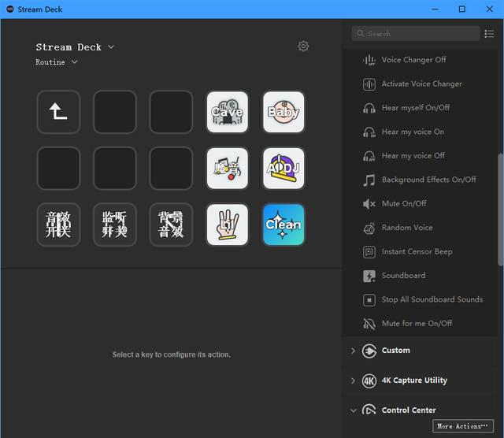
Task: Select the Hear my voice On text
Action: click(413, 132)
